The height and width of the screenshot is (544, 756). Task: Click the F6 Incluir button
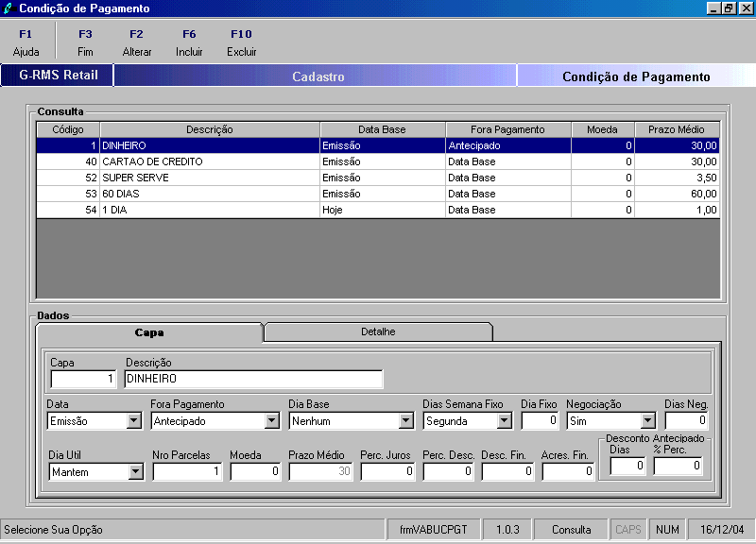[189, 42]
